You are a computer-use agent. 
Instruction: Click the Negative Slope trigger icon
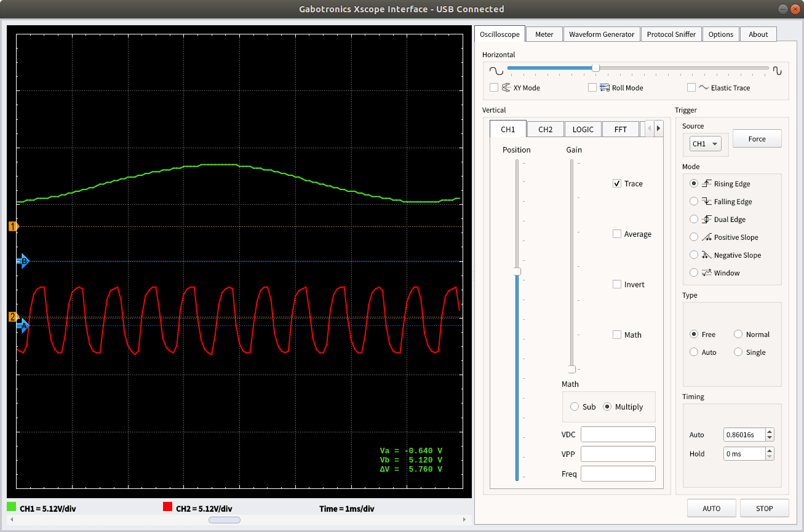point(707,255)
